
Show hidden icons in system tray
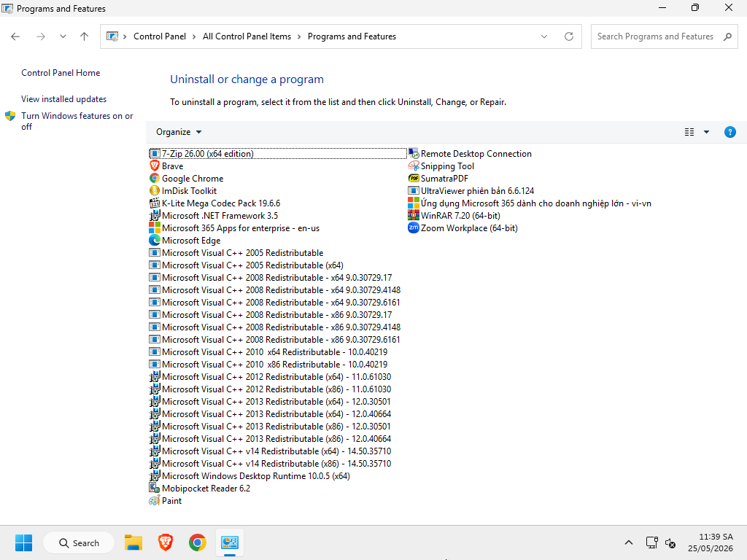coord(629,542)
